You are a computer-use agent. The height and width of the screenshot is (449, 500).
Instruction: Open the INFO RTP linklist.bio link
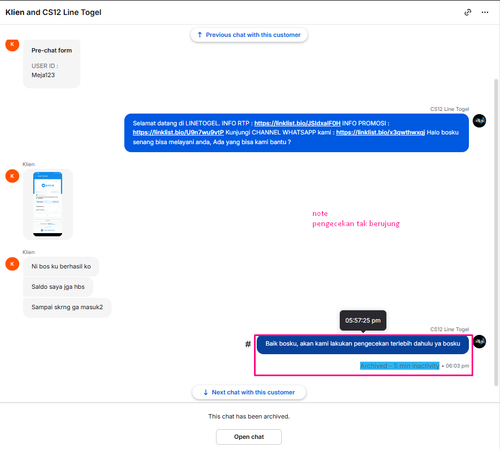[x=297, y=123]
